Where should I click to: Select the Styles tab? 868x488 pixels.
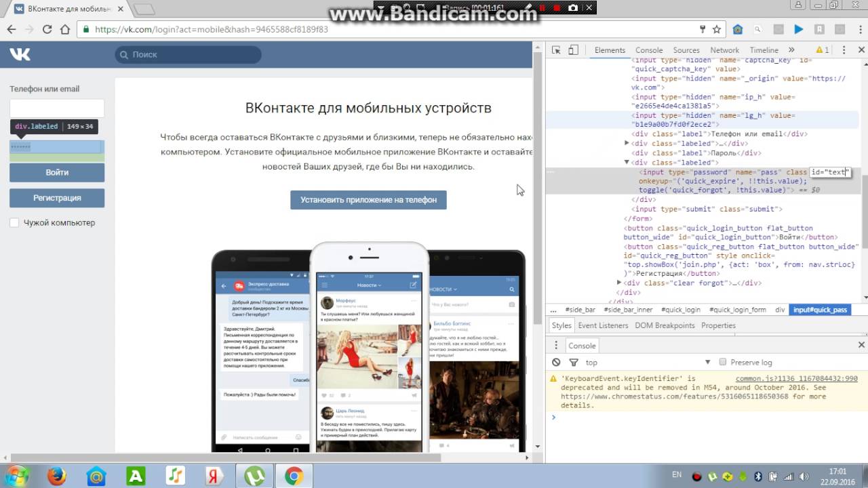pos(561,325)
